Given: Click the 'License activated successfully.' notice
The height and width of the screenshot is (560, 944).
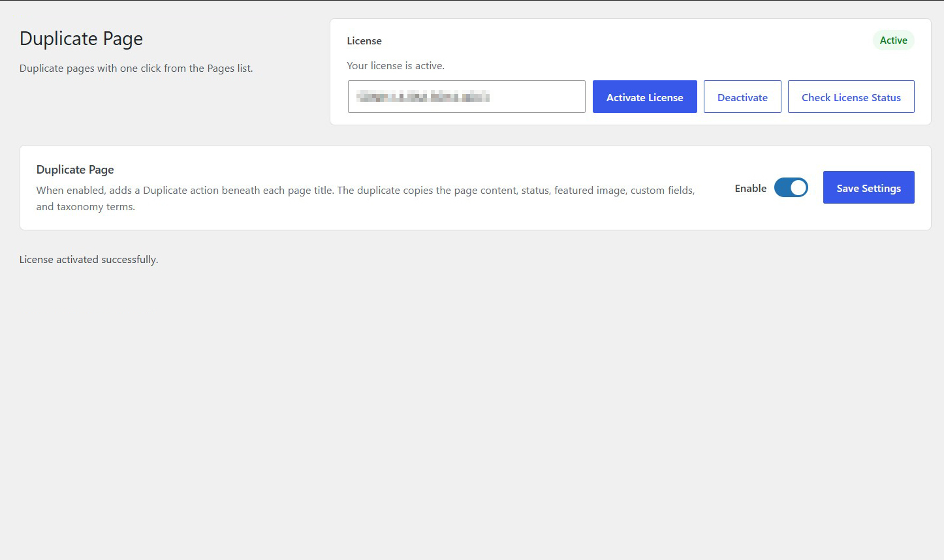Looking at the screenshot, I should (x=89, y=259).
